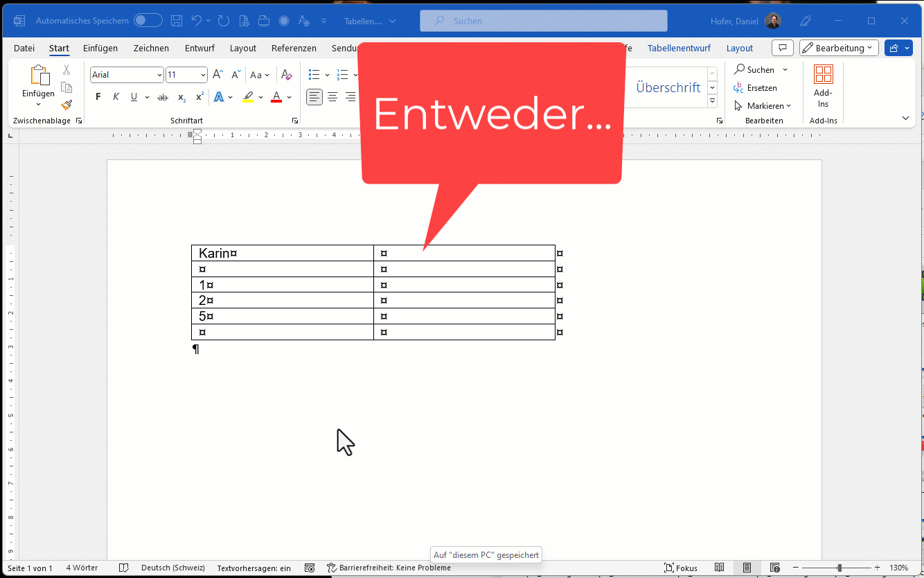Open the Tabellenentwurf tab

tap(679, 48)
